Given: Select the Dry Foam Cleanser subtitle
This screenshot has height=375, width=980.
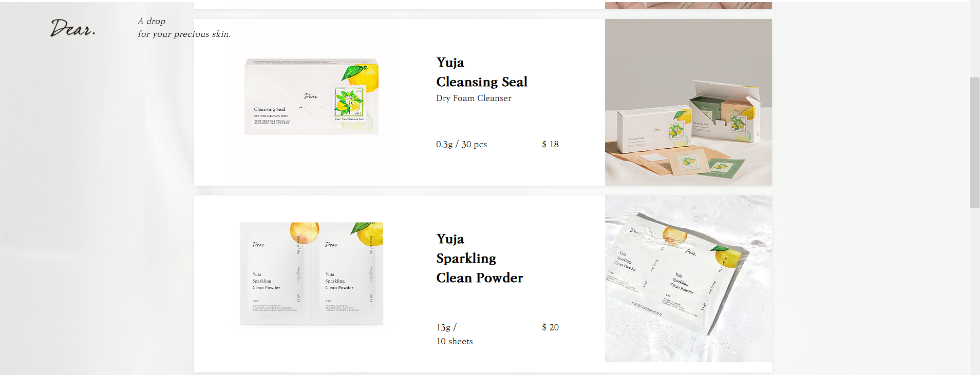Looking at the screenshot, I should pyautogui.click(x=474, y=98).
